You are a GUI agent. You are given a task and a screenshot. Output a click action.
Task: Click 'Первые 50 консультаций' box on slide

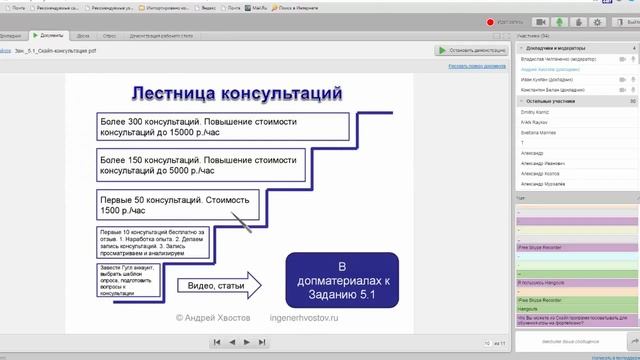[178, 205]
